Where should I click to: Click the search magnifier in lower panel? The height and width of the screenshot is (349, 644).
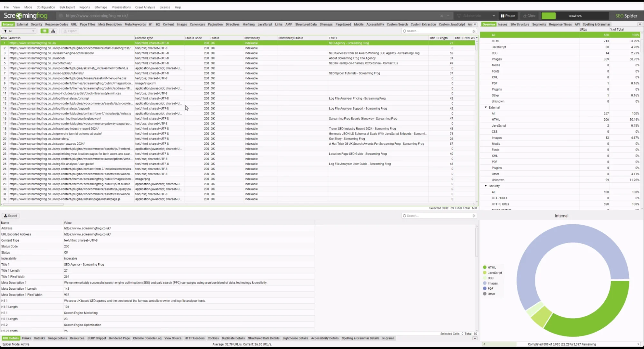coord(405,216)
